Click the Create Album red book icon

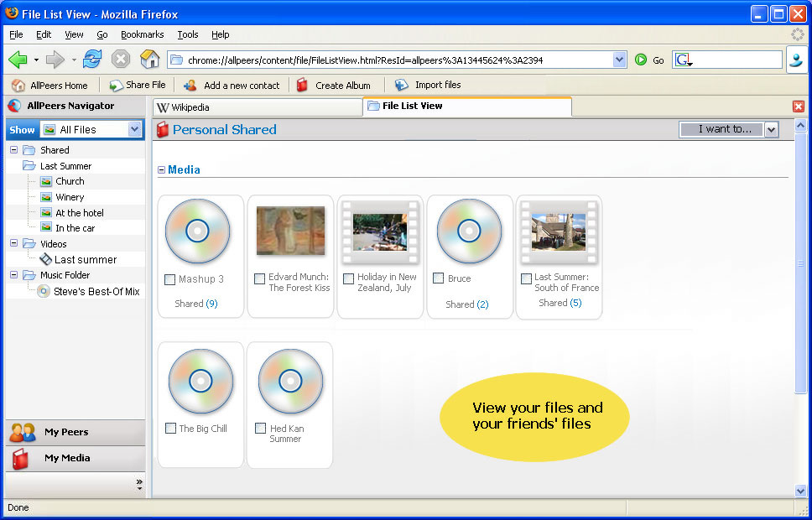tap(303, 85)
